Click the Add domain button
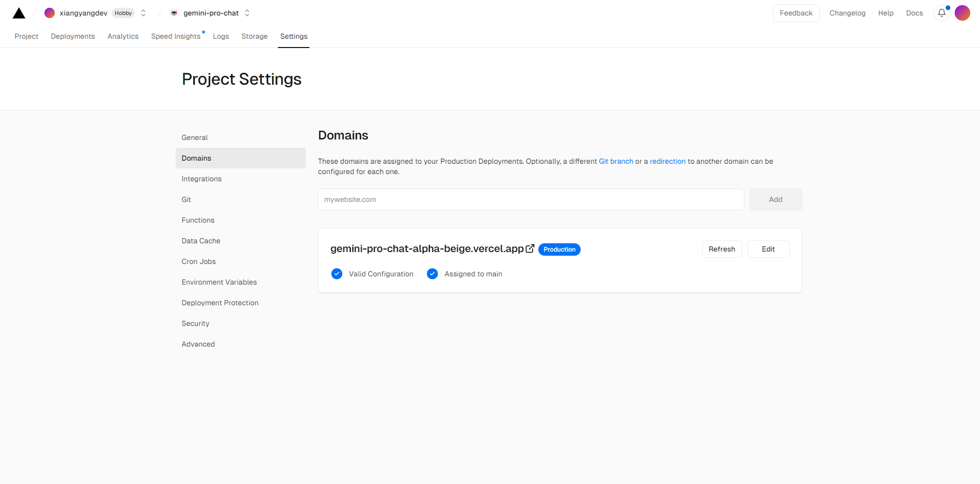Image resolution: width=980 pixels, height=484 pixels. click(775, 199)
